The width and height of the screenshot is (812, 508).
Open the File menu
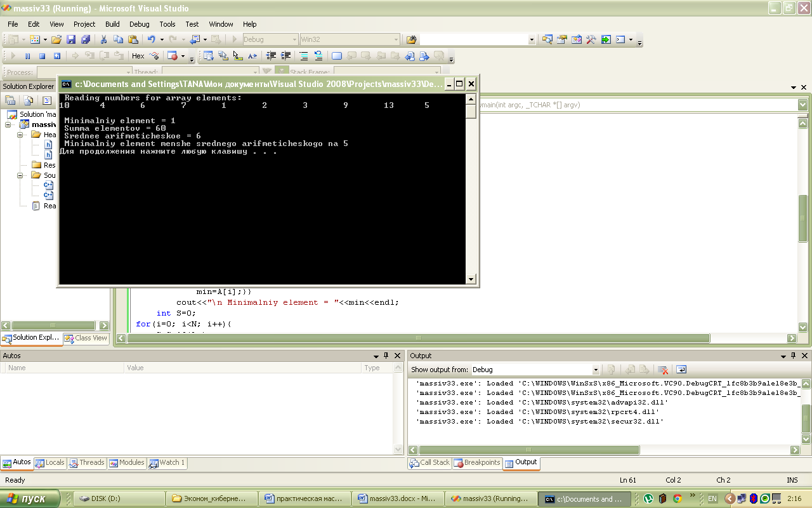[x=13, y=24]
